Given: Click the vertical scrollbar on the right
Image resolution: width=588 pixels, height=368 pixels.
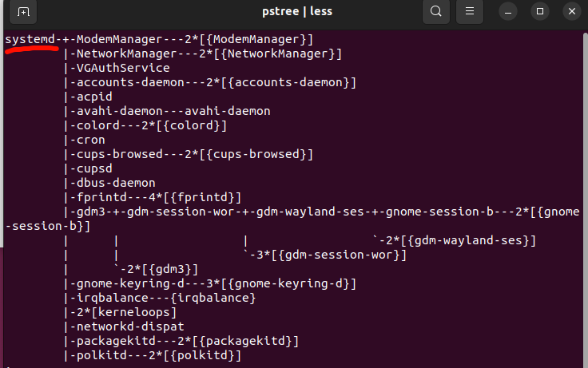Looking at the screenshot, I should point(586,199).
